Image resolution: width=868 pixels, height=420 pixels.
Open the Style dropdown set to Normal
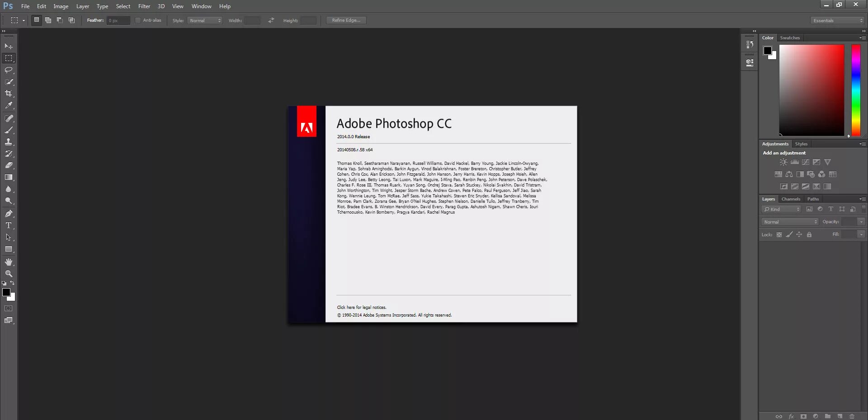(x=205, y=20)
